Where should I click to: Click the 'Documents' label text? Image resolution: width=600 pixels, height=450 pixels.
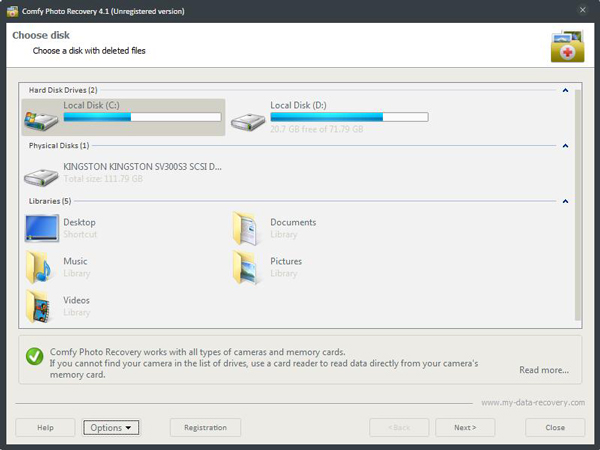pyautogui.click(x=293, y=222)
